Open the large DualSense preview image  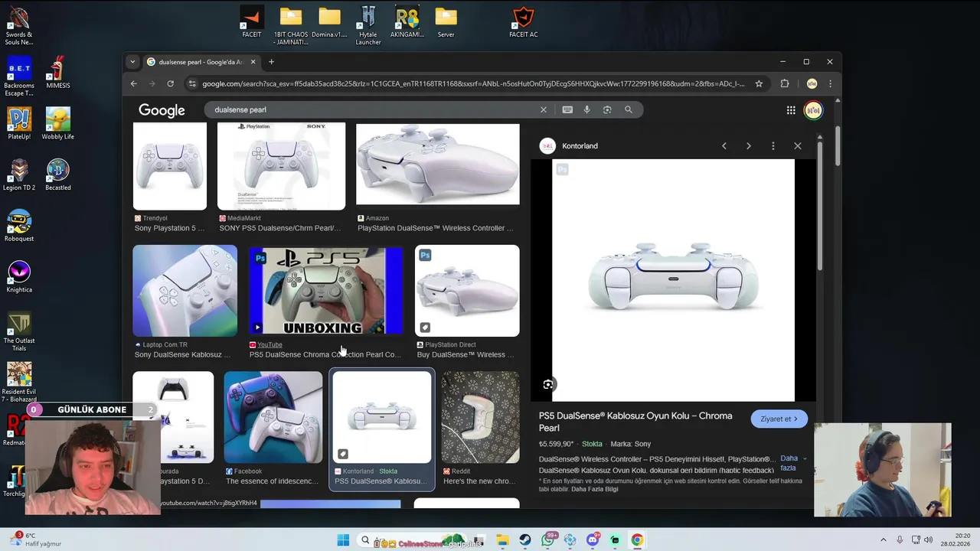[673, 280]
